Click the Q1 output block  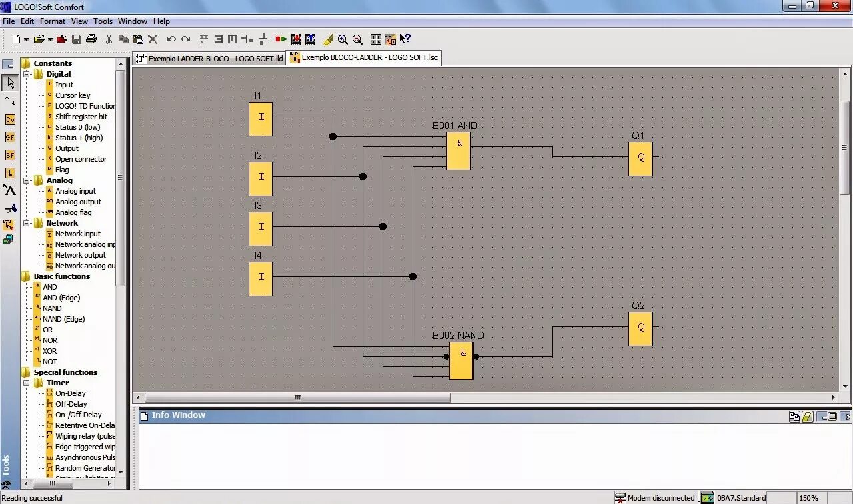(x=640, y=159)
